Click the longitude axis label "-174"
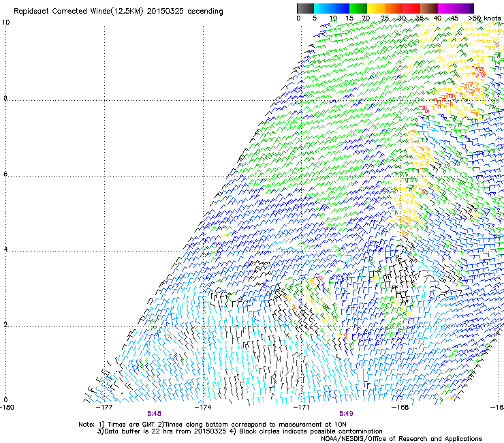504x443 pixels. click(x=203, y=408)
